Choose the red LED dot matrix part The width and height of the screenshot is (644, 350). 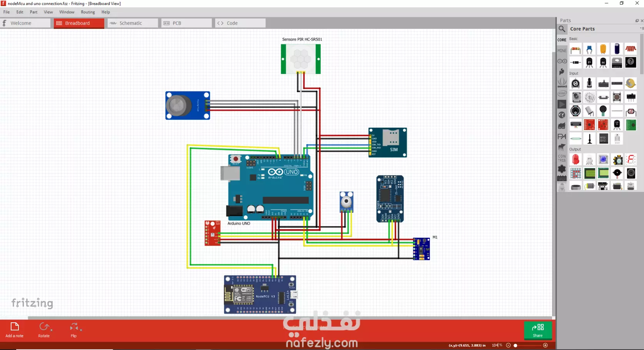pos(576,173)
